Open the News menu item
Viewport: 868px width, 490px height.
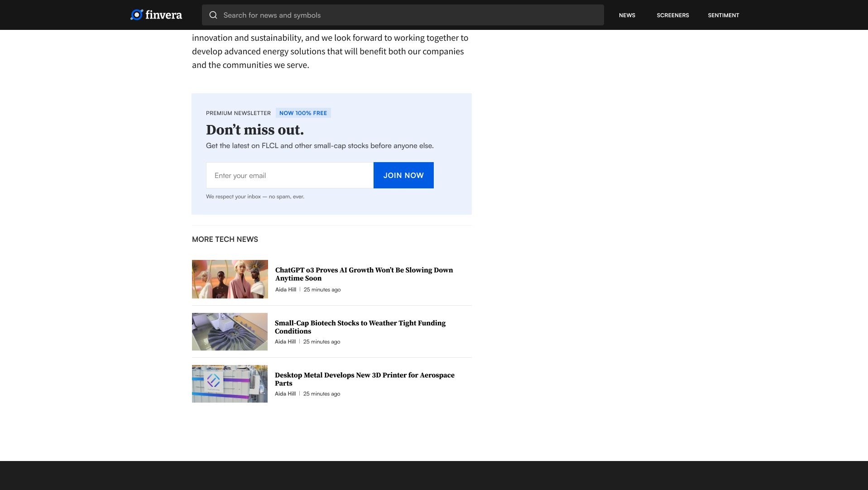click(627, 15)
